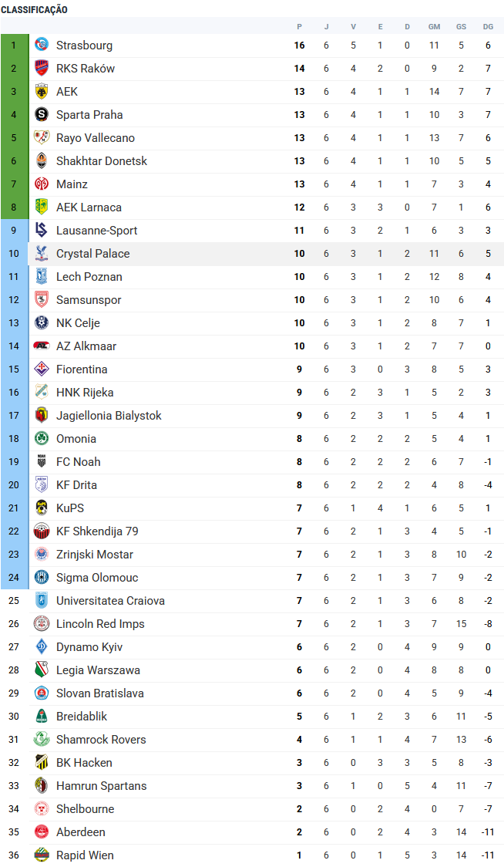Click the GM goals scored column header

click(434, 27)
